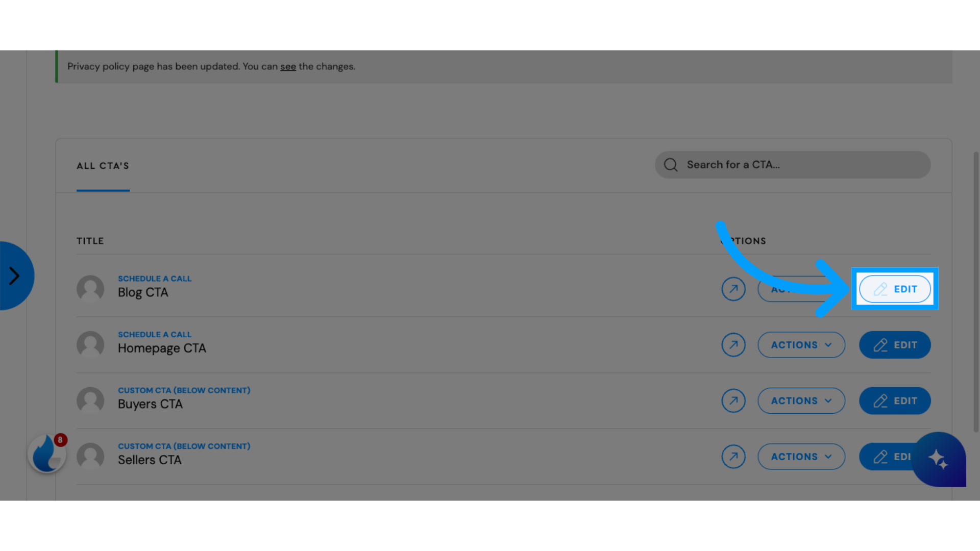Click the notification badge on the flame icon
980x551 pixels.
pyautogui.click(x=60, y=440)
